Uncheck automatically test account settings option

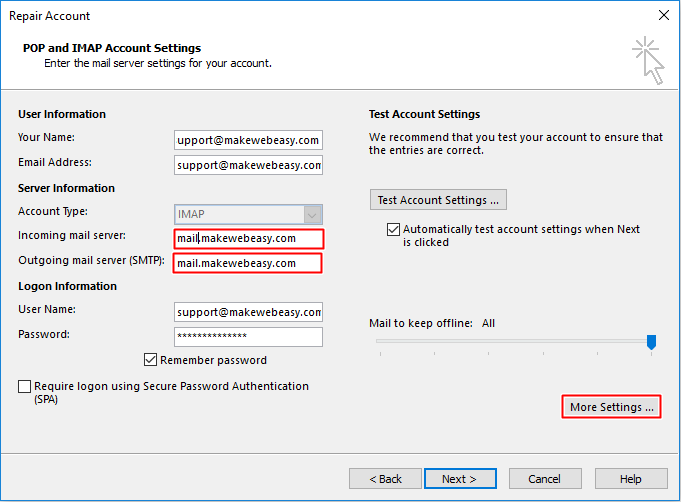(393, 229)
